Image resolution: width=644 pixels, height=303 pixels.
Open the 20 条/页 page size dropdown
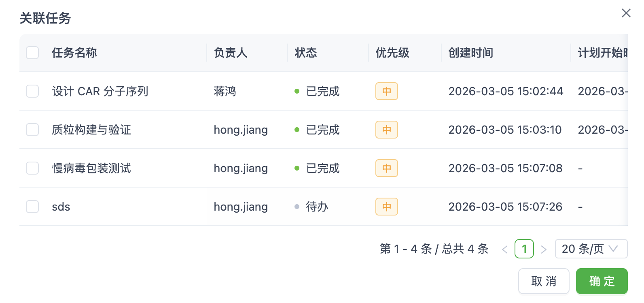(x=591, y=249)
